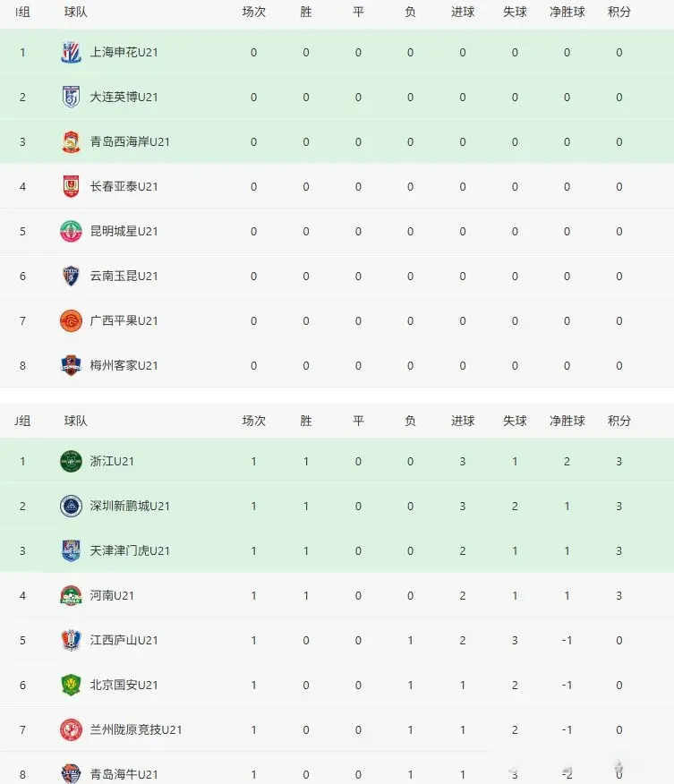
Task: Click the 河南U21 team logo
Action: (71, 596)
